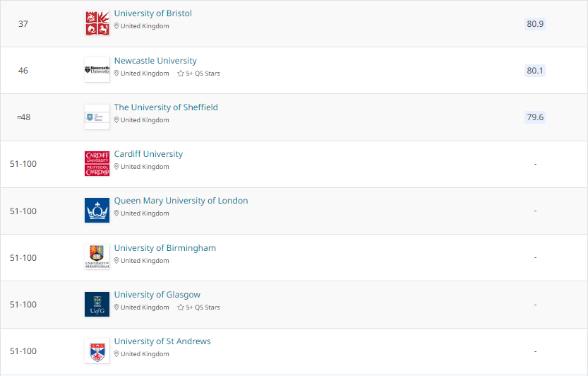Viewport: 588px width, 376px height.
Task: Click the Queen Mary University logo
Action: pos(97,211)
